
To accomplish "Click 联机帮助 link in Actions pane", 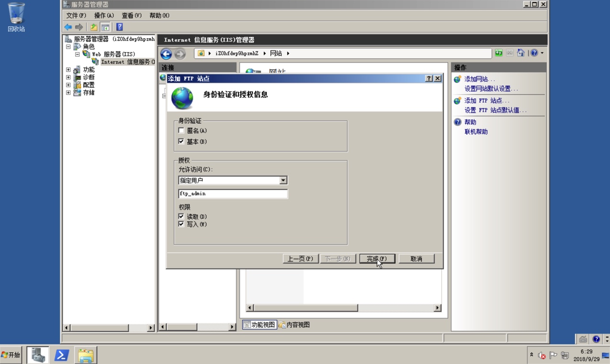I will tap(476, 132).
